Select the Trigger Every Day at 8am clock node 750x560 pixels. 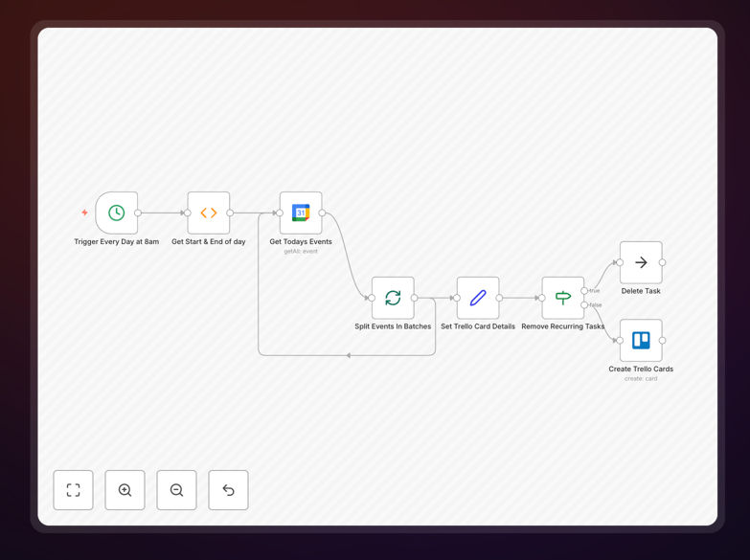(117, 213)
